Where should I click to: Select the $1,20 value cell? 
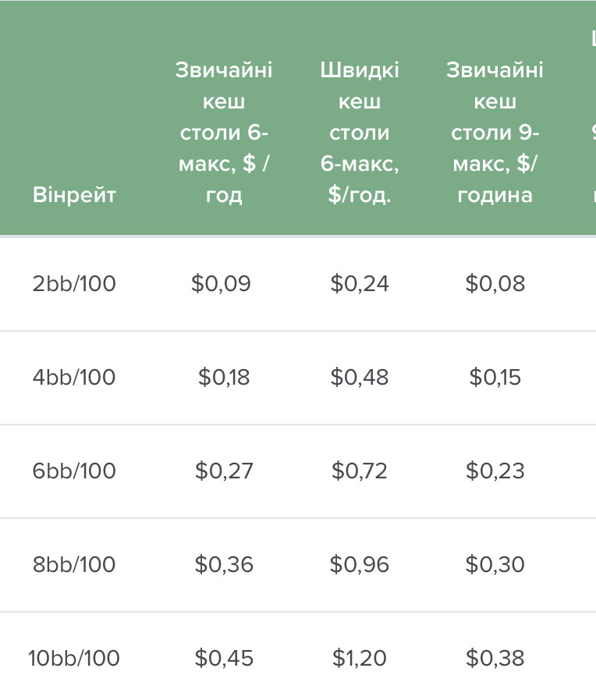(x=360, y=658)
